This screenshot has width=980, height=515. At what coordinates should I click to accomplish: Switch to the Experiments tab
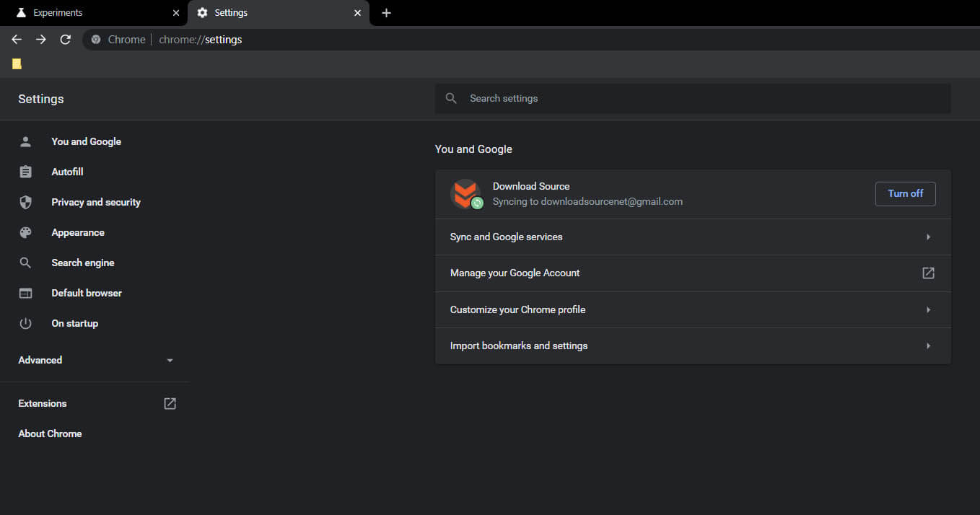[94, 13]
